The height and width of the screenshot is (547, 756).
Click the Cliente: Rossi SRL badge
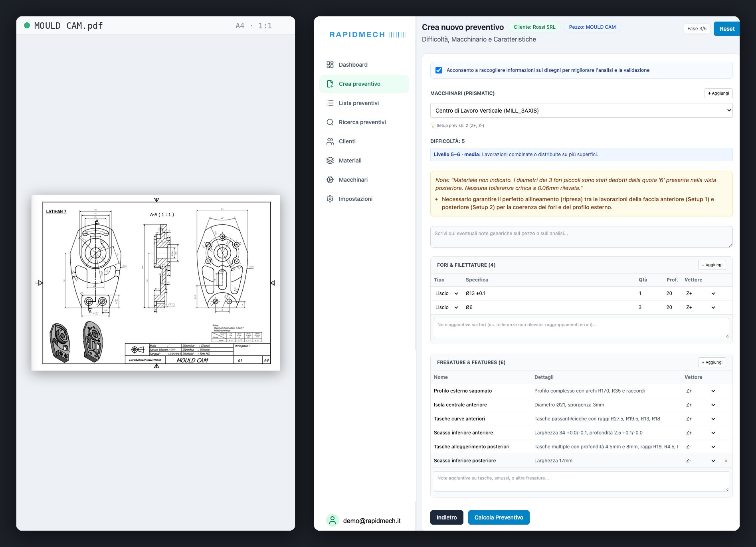pyautogui.click(x=534, y=27)
